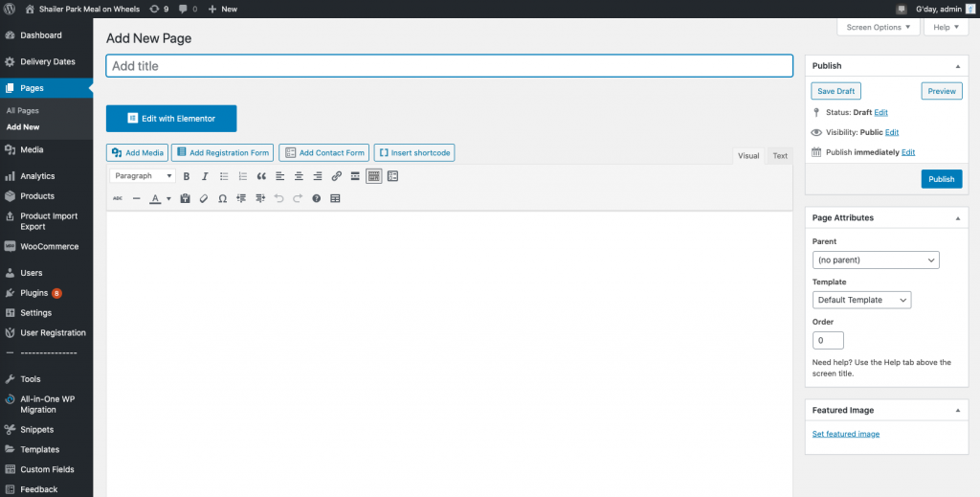Click the form icon after toolbar toggle
The image size is (980, 497).
tap(392, 176)
